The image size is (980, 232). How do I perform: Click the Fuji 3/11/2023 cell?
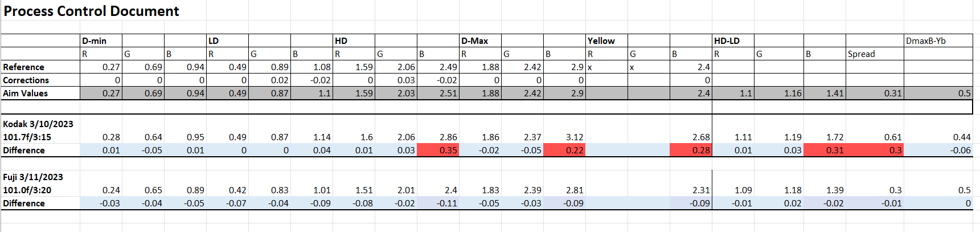(x=33, y=177)
